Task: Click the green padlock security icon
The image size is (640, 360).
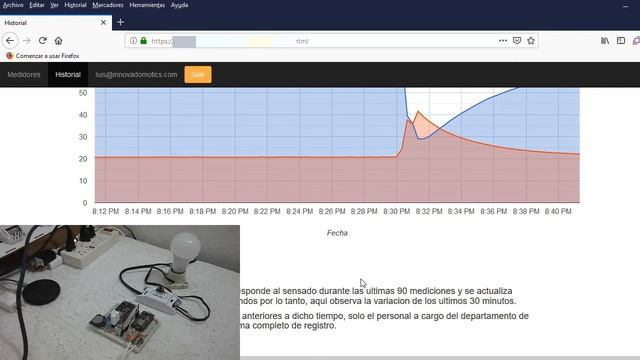Action: [143, 41]
